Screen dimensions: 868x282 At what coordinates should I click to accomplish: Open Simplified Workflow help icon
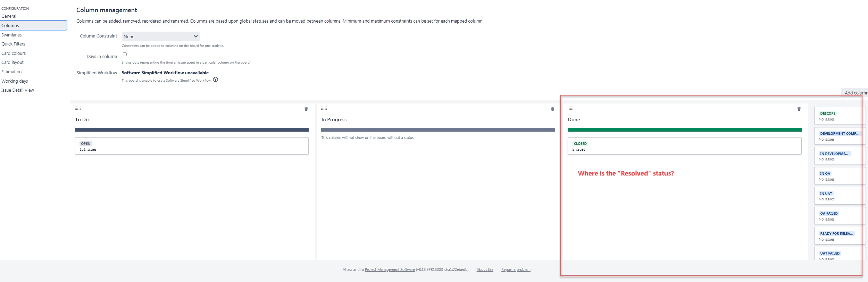coord(216,80)
